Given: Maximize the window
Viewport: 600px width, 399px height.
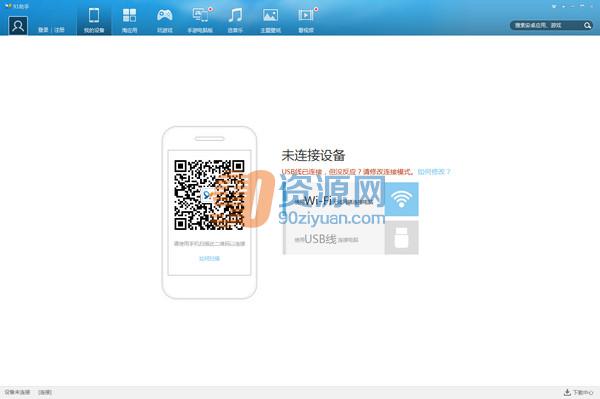Looking at the screenshot, I should tap(582, 6).
